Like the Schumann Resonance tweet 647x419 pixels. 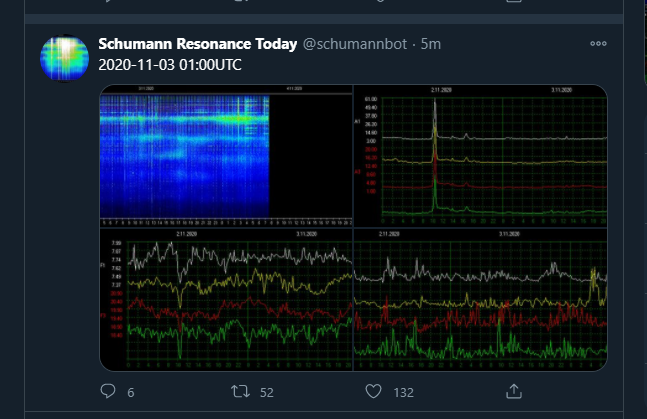tap(373, 391)
